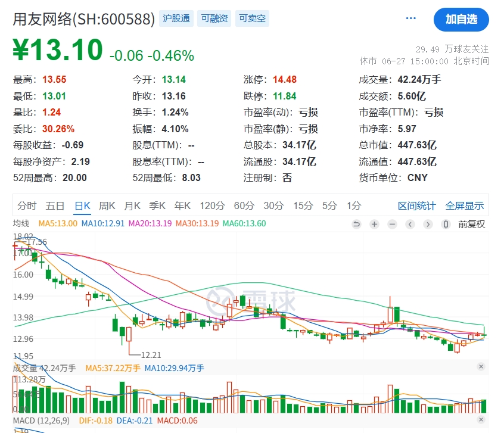Image resolution: width=504 pixels, height=433 pixels.
Task: Switch to the 15分 interval
Action: click(x=303, y=205)
